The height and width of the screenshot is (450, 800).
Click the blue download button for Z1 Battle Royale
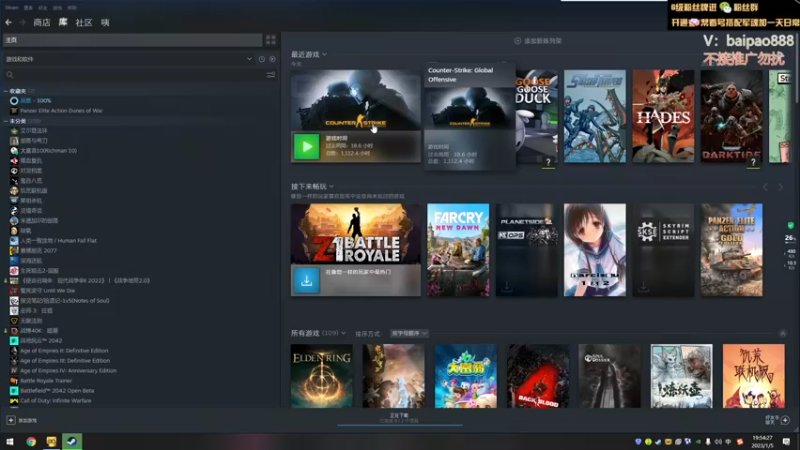[x=307, y=280]
